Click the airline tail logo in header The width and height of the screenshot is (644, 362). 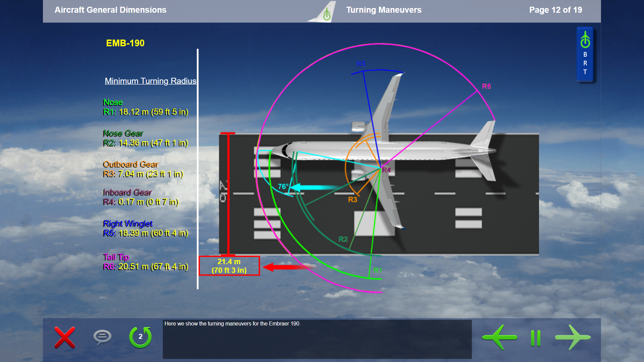322,12
